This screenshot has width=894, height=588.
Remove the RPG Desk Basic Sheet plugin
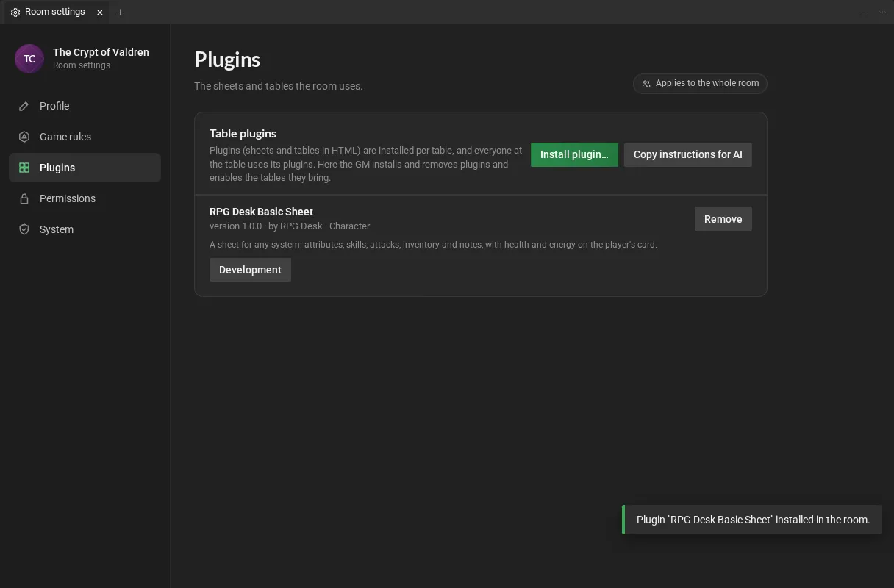[723, 219]
